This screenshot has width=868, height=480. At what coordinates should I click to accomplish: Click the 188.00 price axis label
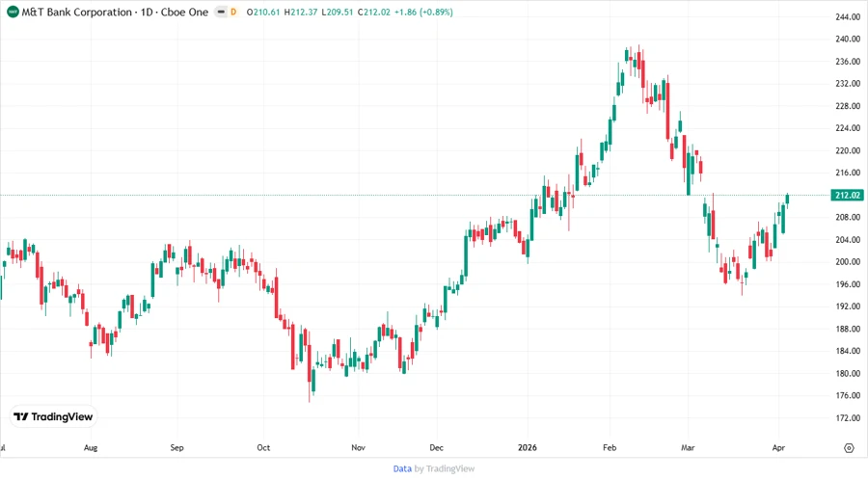pyautogui.click(x=848, y=329)
